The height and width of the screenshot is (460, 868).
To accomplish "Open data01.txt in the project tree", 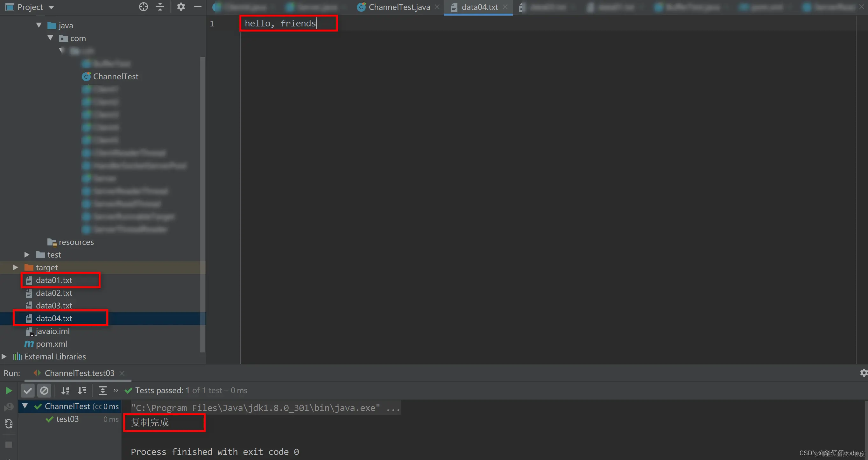I will (x=54, y=280).
